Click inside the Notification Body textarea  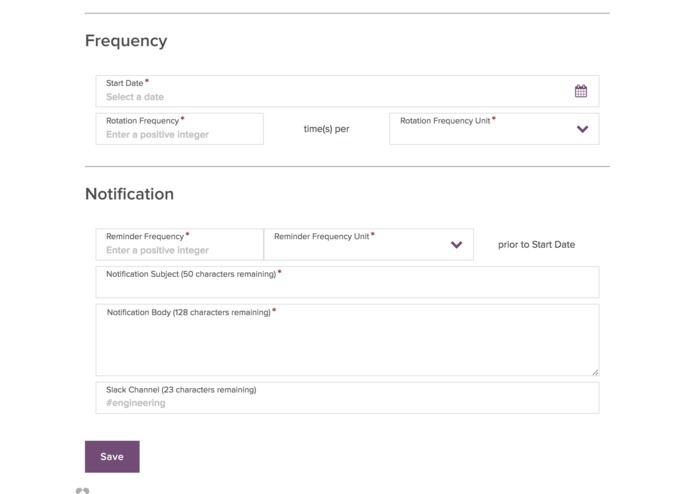(347, 340)
